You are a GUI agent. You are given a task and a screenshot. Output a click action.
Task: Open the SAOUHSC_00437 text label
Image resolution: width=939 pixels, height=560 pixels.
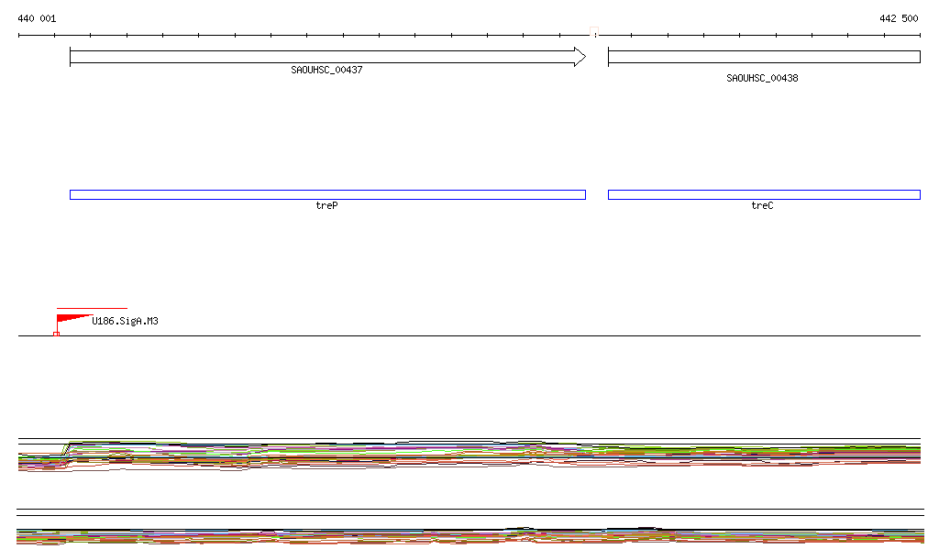pyautogui.click(x=326, y=71)
